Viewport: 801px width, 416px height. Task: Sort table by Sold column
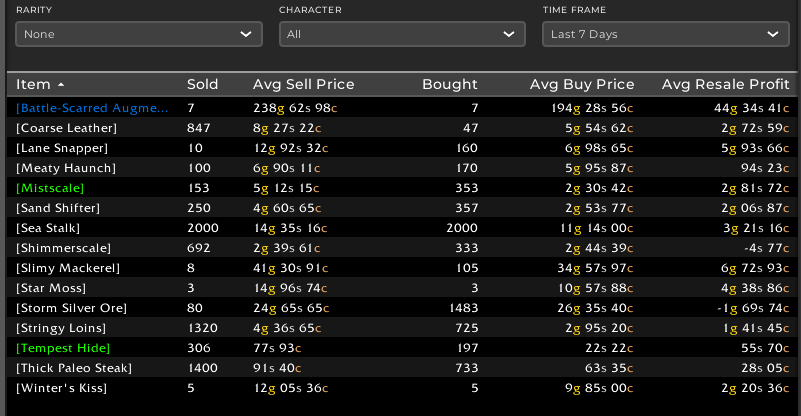[x=202, y=85]
